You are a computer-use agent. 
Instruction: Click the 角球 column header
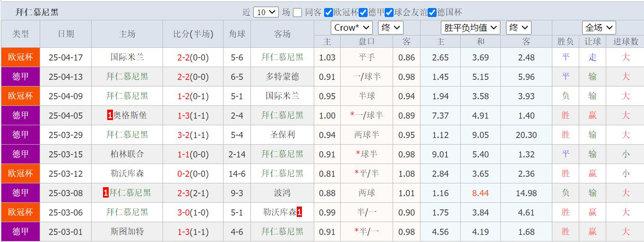coord(237,34)
